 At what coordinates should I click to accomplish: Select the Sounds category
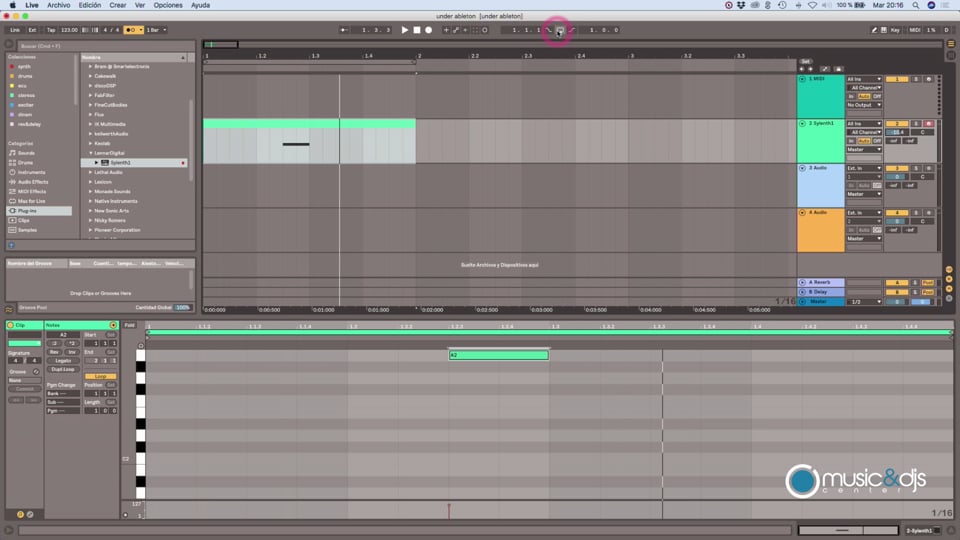pos(26,153)
